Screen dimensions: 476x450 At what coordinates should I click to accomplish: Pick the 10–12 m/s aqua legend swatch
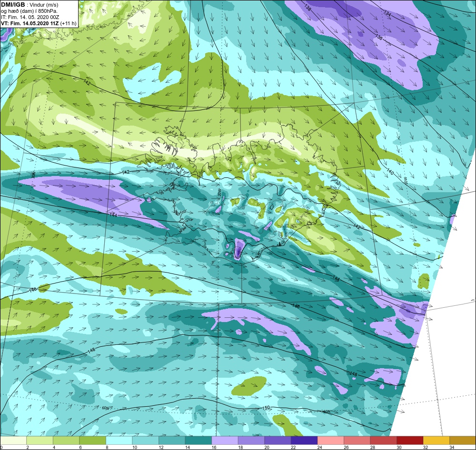point(145,440)
